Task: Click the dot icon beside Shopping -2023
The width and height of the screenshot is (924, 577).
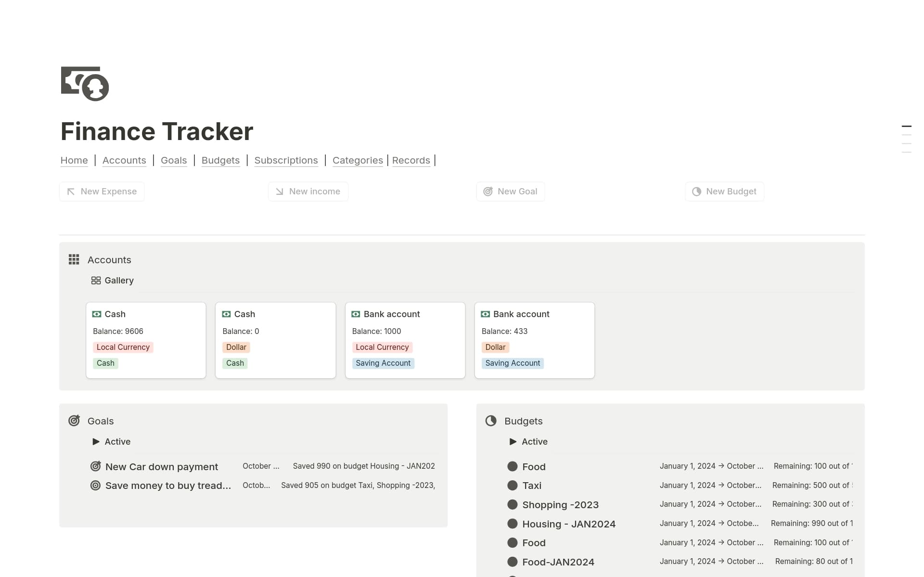Action: 513,504
